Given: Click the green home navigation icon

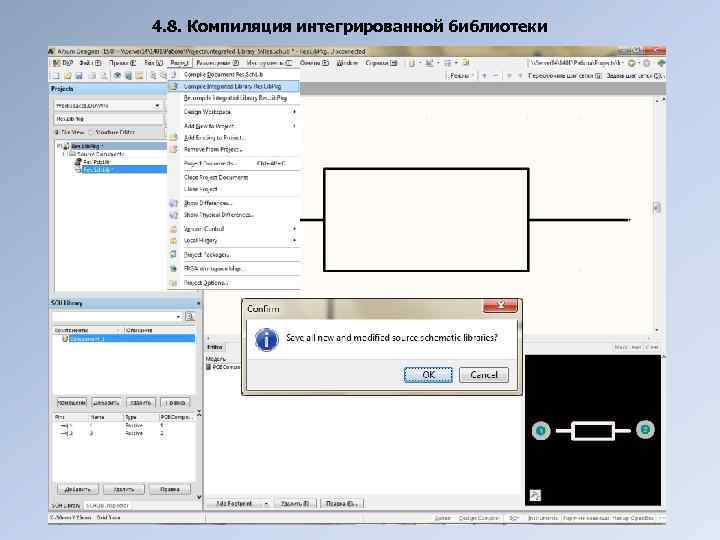Looking at the screenshot, I should 662,63.
